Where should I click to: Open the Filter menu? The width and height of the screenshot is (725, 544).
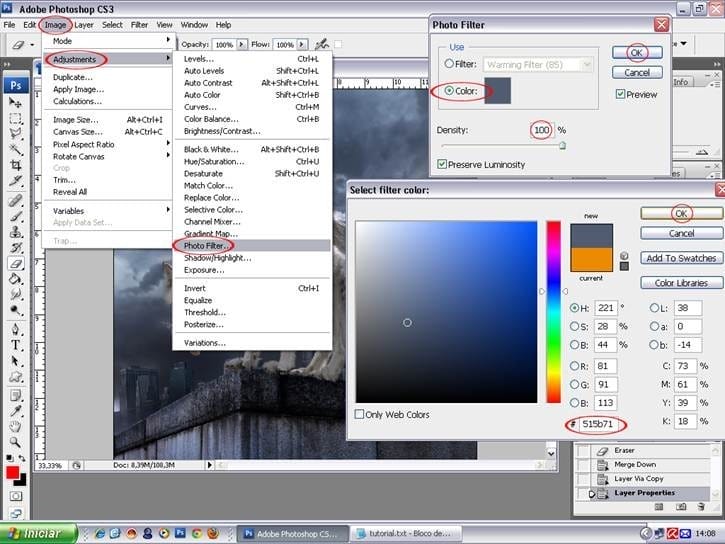click(x=139, y=25)
